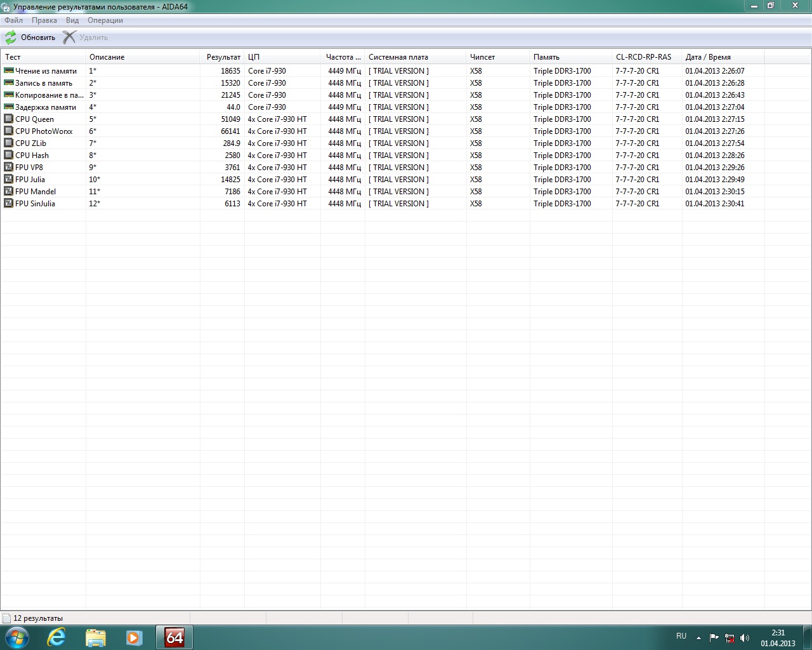Click timestamp 01.04.2013 2:30:41
Viewport: 812px width, 650px height.
(715, 204)
